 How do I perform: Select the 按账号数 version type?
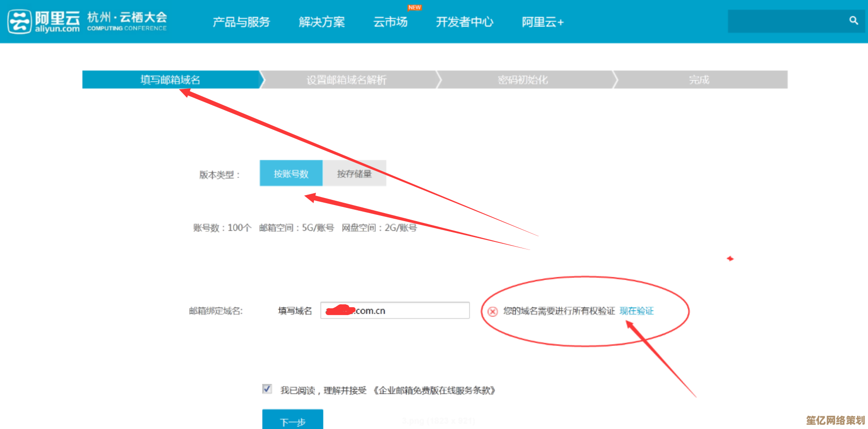291,173
